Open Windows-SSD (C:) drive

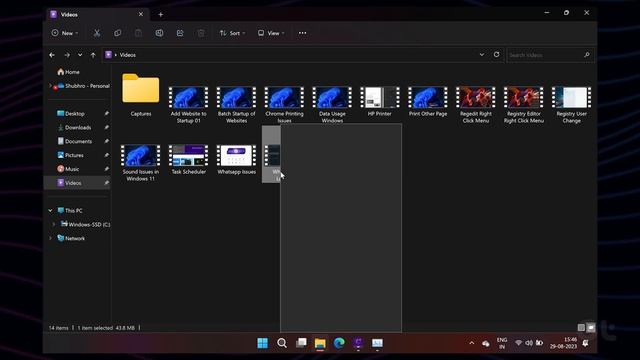pos(85,224)
